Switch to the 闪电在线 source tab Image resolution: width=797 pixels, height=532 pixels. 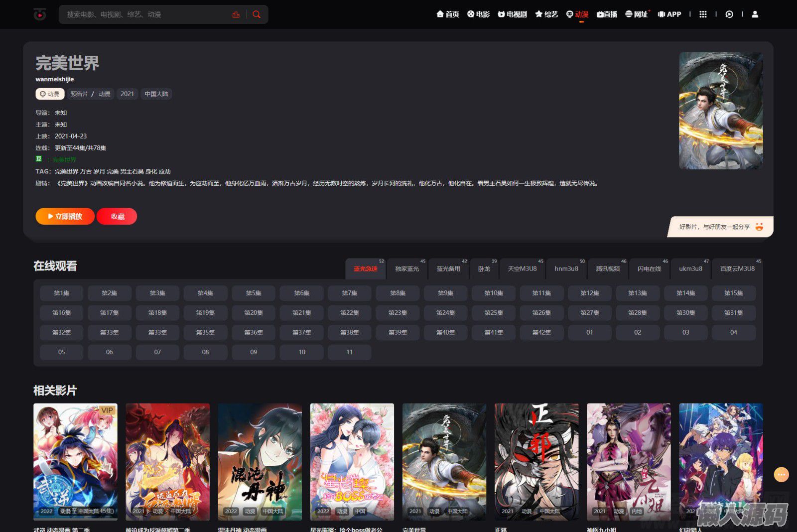tap(650, 269)
